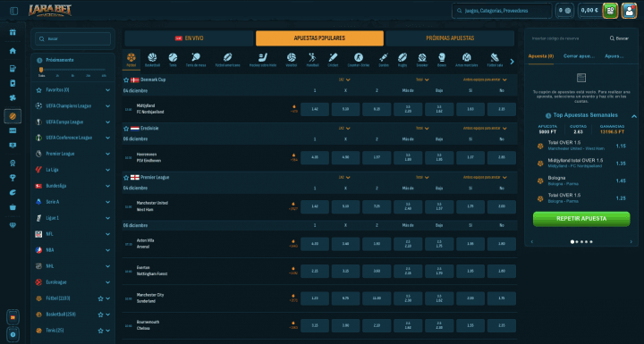Switch to EN VIVO tab
This screenshot has width=644, height=344.
point(190,38)
